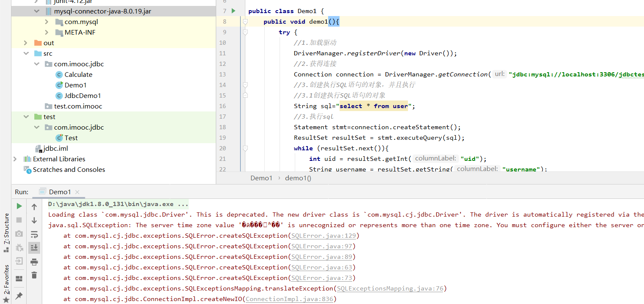Click the attach debugger bug icon
This screenshot has height=304, width=644.
tap(19, 248)
